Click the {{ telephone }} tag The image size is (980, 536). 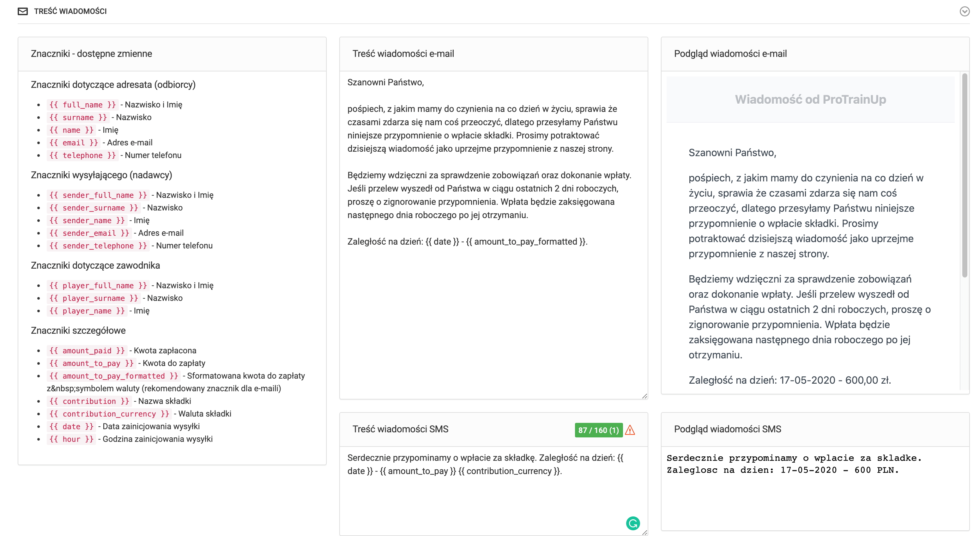pos(82,155)
